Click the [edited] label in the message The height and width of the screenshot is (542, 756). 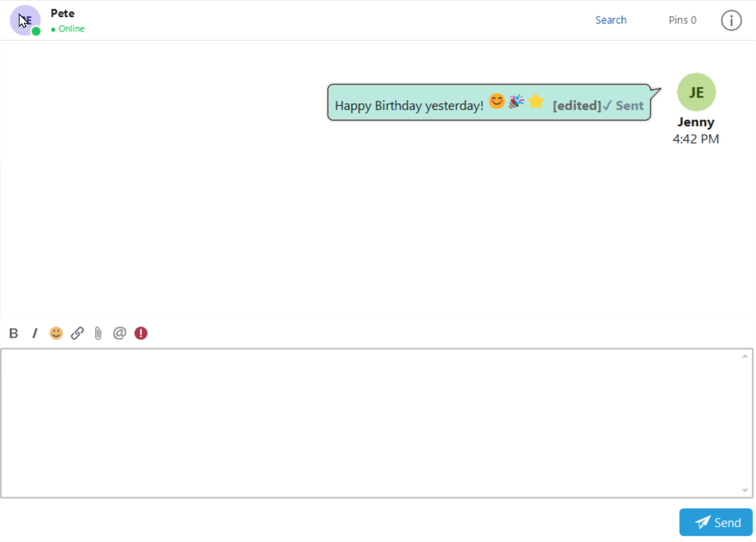577,105
